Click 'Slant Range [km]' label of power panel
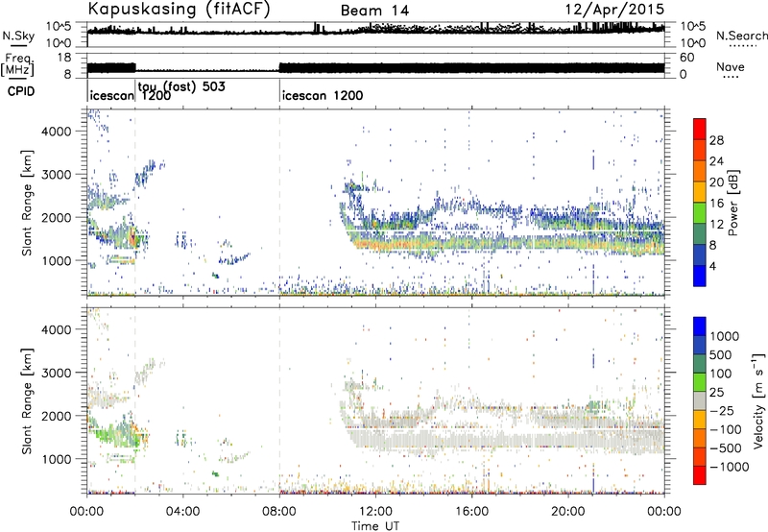This screenshot has height=532, width=768. tap(27, 203)
